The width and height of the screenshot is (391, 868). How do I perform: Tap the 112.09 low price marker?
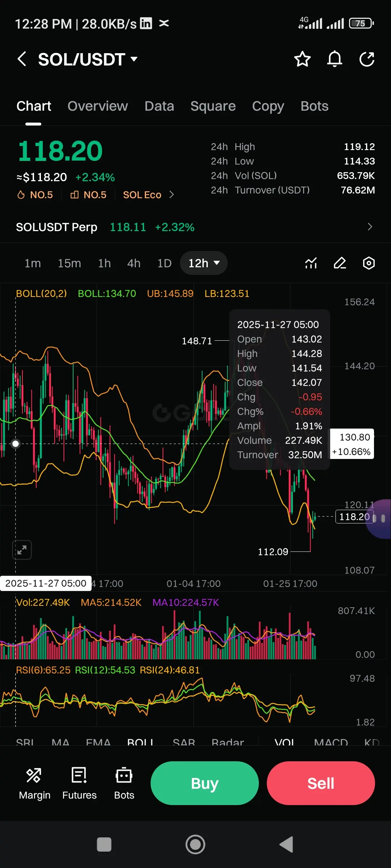273,552
